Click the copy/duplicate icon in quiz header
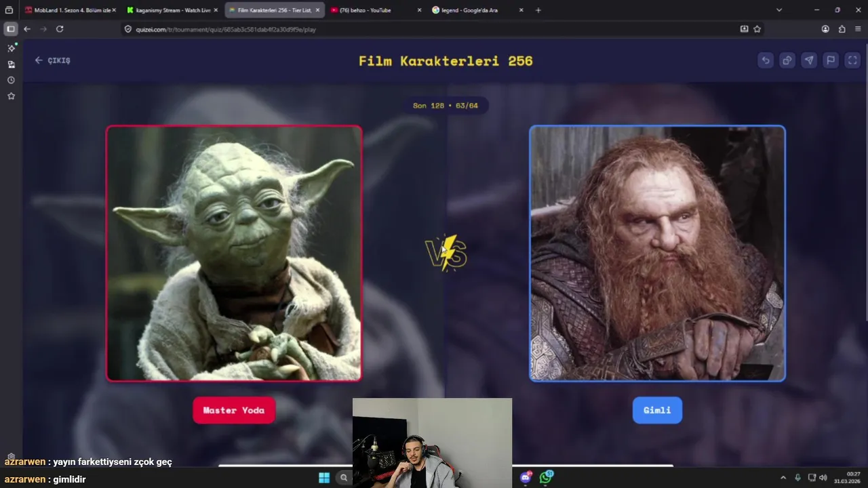868x488 pixels. tap(787, 60)
